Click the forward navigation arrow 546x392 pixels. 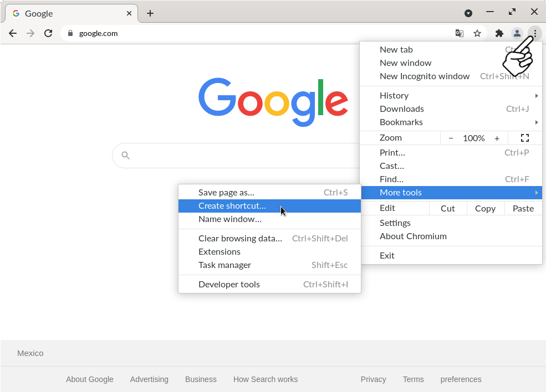(30, 33)
